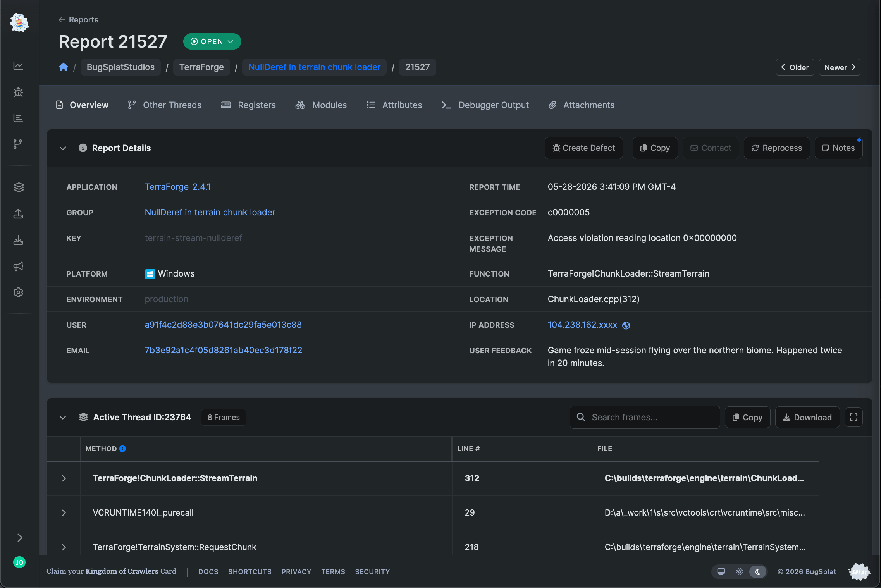Open the megaphone announcements sidebar icon
This screenshot has height=588, width=881.
(x=19, y=266)
